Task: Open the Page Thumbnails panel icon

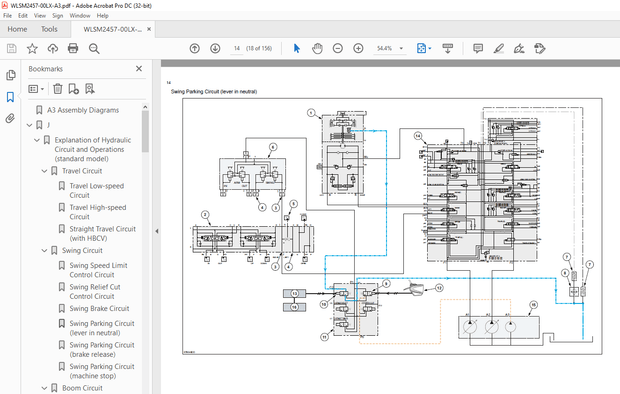Action: 11,75
